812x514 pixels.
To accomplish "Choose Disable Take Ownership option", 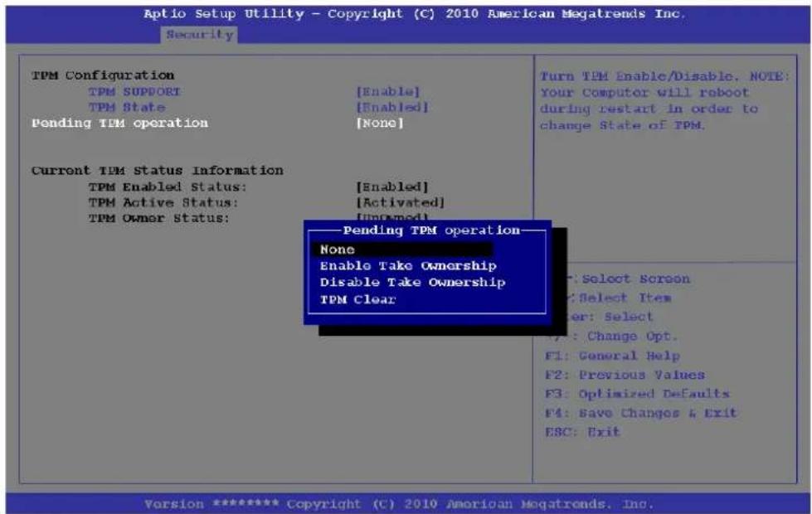I will tap(413, 283).
